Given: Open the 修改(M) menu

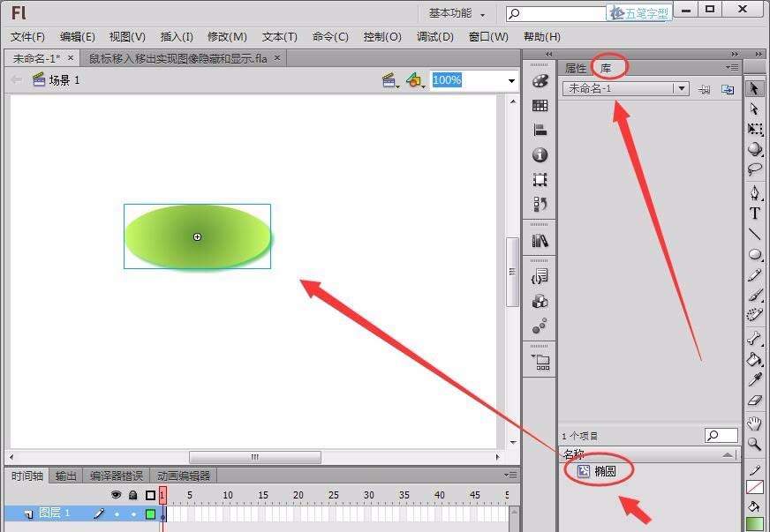Looking at the screenshot, I should 227,37.
